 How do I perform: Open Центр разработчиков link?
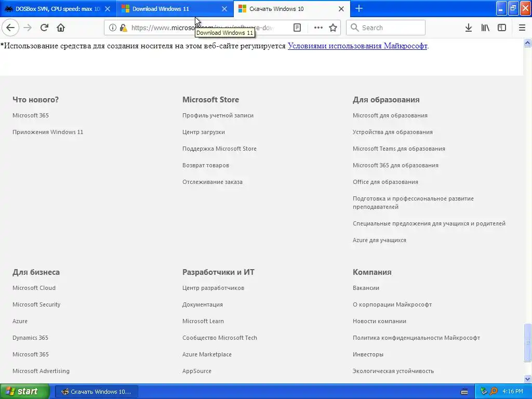[213, 288]
